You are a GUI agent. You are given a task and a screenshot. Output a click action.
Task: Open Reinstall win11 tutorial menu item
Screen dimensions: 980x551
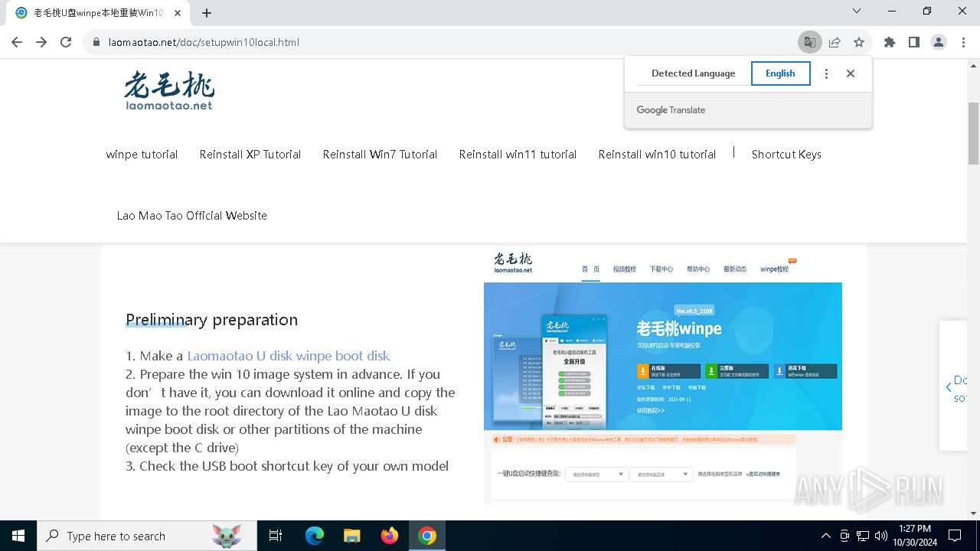click(518, 155)
